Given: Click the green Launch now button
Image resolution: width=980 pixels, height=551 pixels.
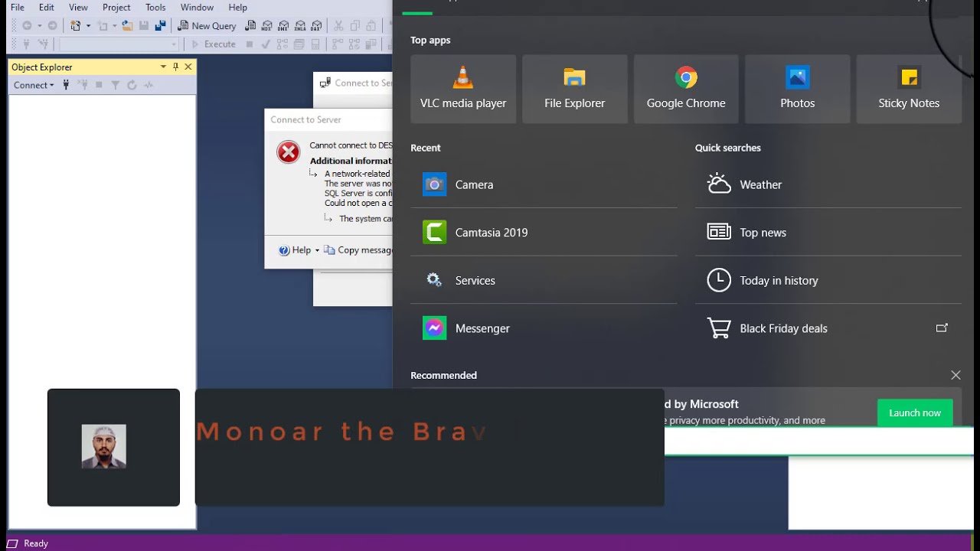Looking at the screenshot, I should coord(915,412).
